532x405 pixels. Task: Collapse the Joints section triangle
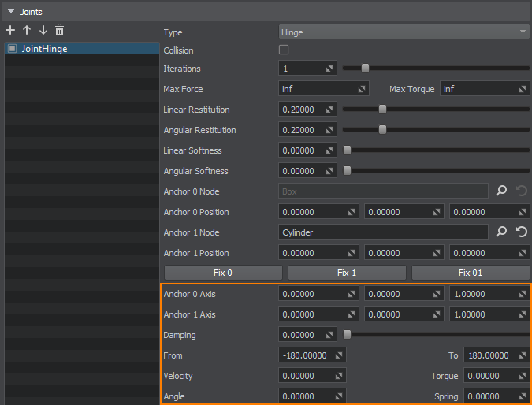coord(11,12)
